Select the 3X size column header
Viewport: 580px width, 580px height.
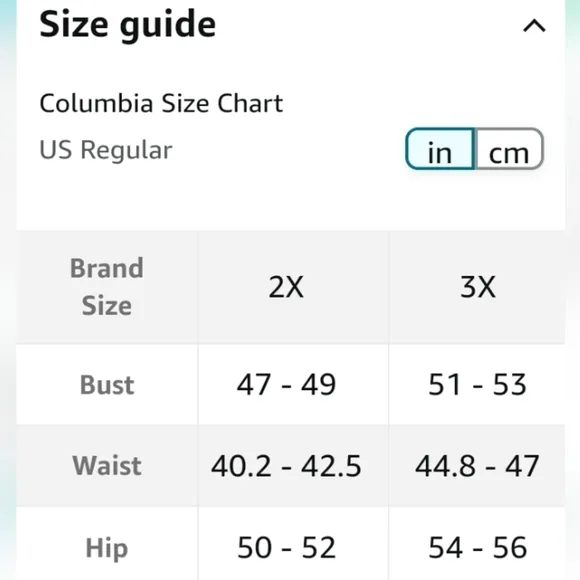[478, 287]
